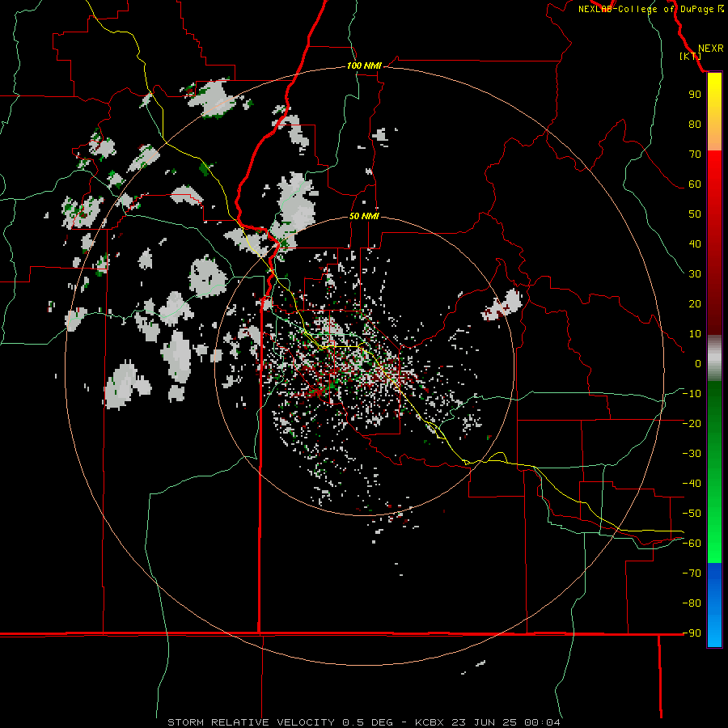This screenshot has height=728, width=728.
Task: Click the 80 value on velocity scale
Action: tap(695, 125)
